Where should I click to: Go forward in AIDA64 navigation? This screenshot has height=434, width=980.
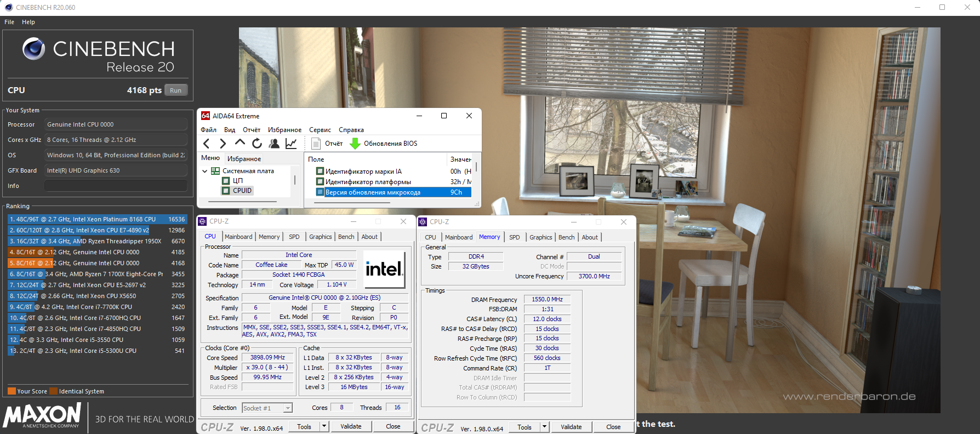tap(223, 144)
